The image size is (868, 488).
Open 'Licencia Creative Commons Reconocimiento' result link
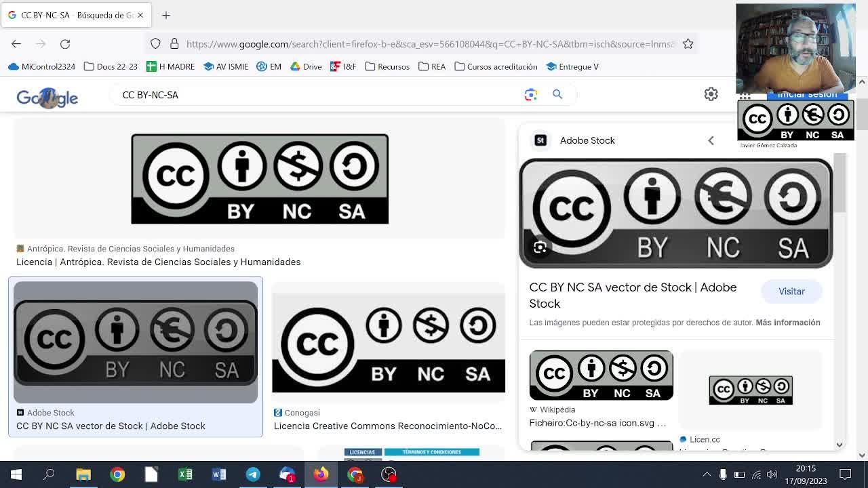[388, 426]
